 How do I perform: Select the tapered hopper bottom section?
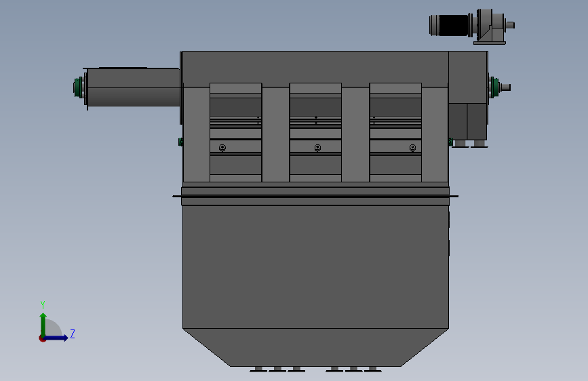315,347
